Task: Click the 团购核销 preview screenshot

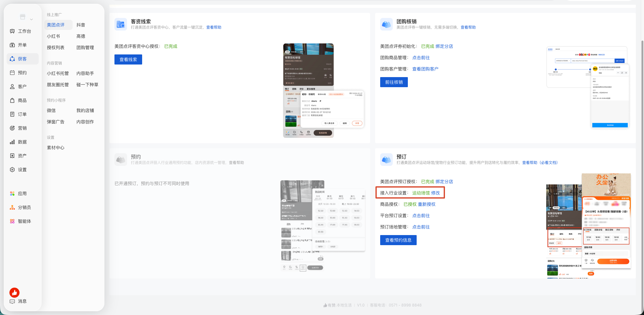Action: pyautogui.click(x=588, y=87)
